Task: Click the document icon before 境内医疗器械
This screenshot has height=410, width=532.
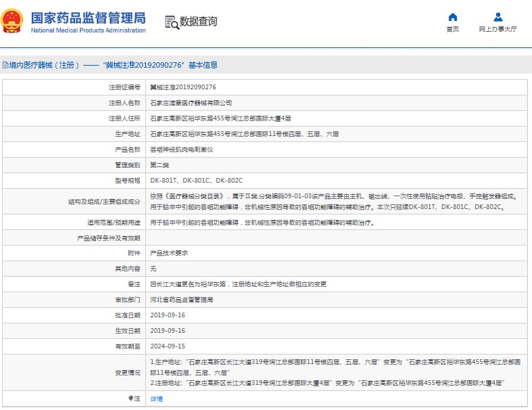Action: (x=5, y=65)
